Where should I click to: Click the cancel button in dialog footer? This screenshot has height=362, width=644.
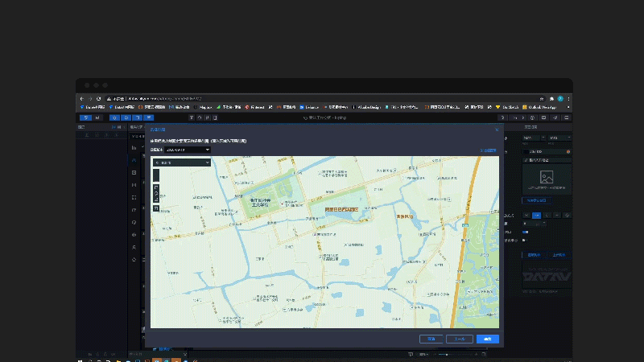tap(431, 339)
